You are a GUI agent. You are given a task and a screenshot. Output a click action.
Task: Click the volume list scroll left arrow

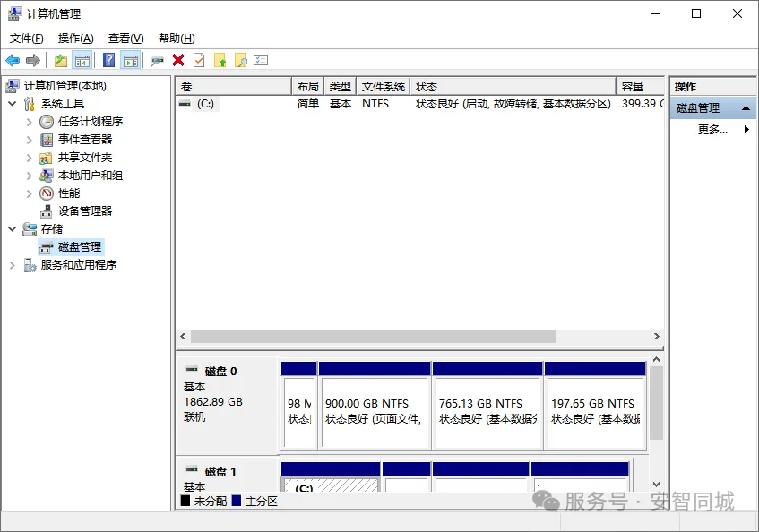tap(183, 336)
